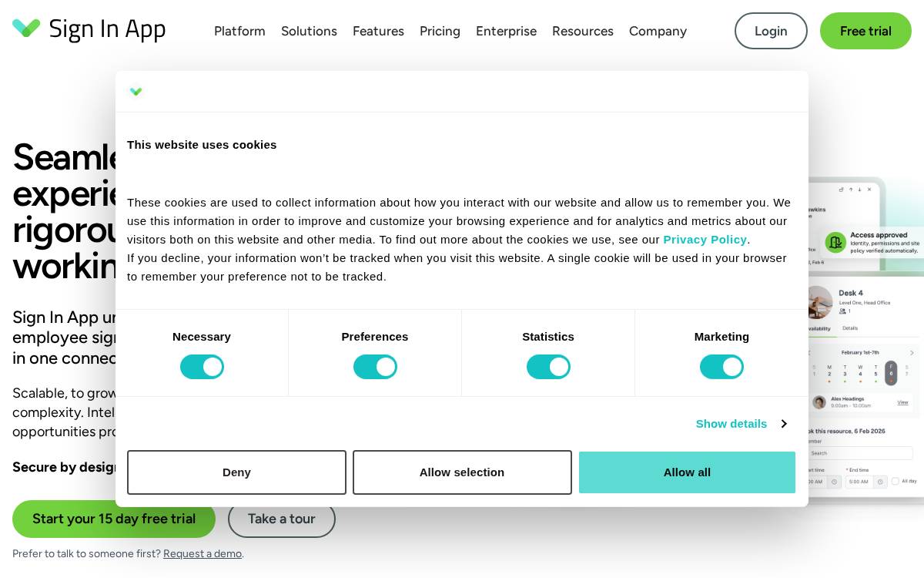This screenshot has height=578, width=924.
Task: Go to the Pricing page
Action: tap(440, 31)
